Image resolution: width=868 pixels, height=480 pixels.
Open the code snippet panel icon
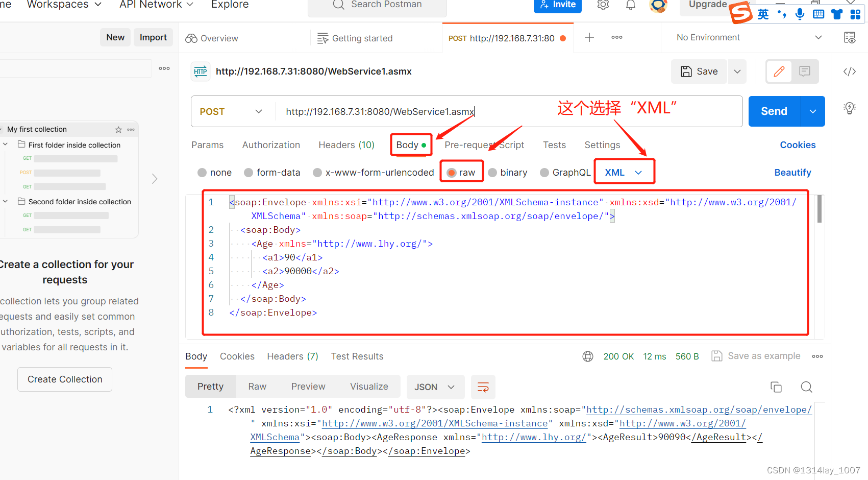pos(850,71)
